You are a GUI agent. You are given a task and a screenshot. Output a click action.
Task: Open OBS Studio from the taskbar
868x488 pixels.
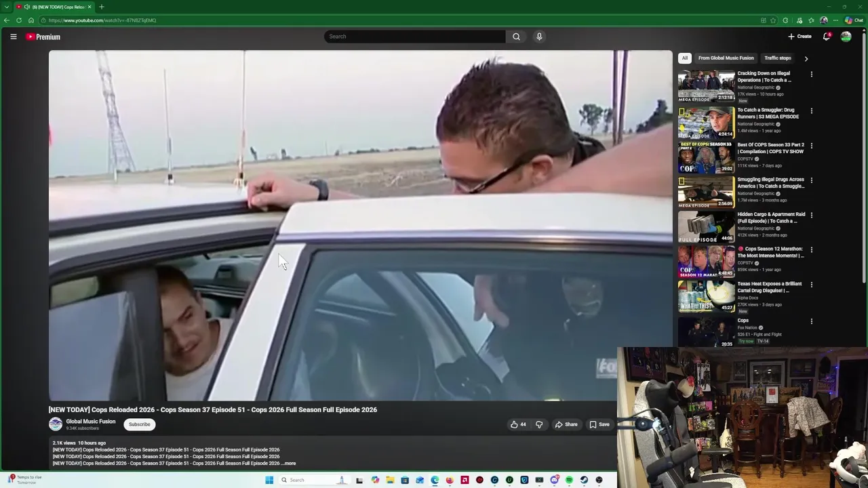point(599,480)
